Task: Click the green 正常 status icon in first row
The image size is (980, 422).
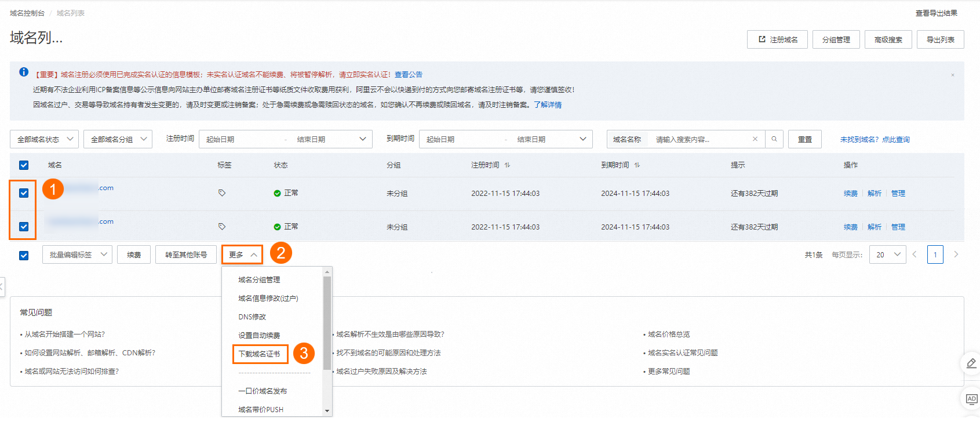Action: coord(277,193)
